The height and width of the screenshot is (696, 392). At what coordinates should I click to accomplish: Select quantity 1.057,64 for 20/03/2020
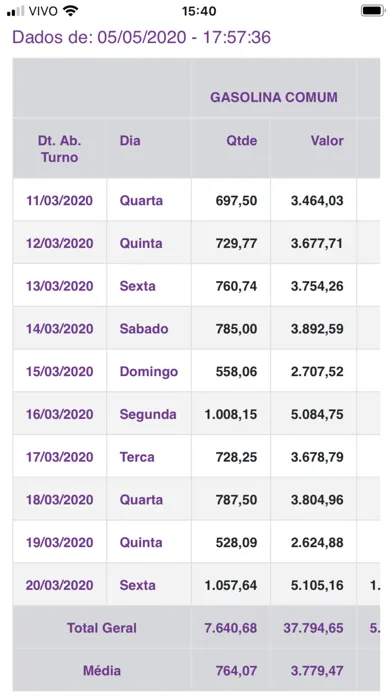coord(230,585)
